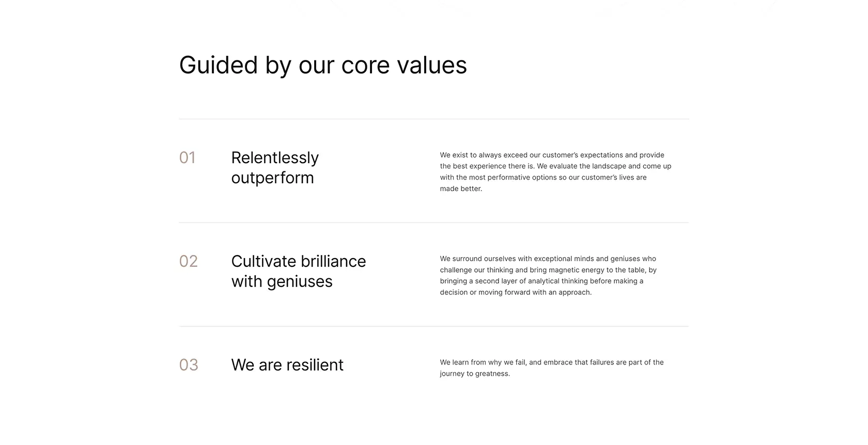This screenshot has height=445, width=868.
Task: Click the 'We are resilient' title
Action: click(287, 365)
